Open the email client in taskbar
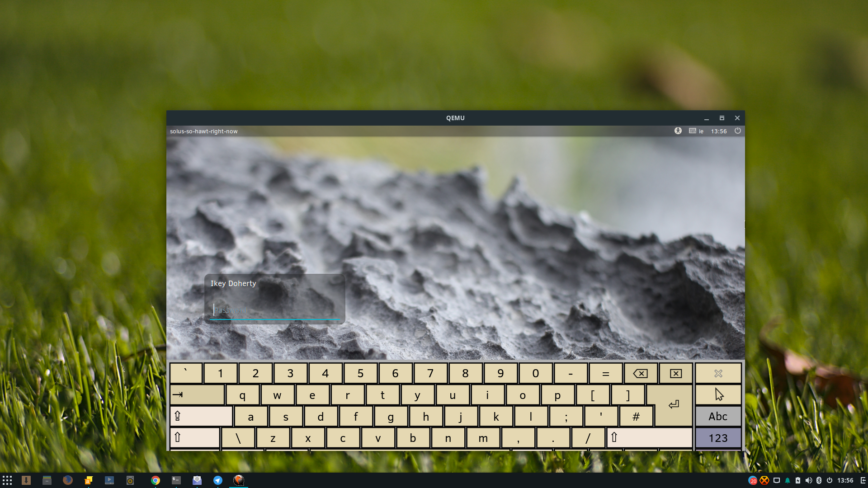Image resolution: width=868 pixels, height=488 pixels. click(197, 480)
